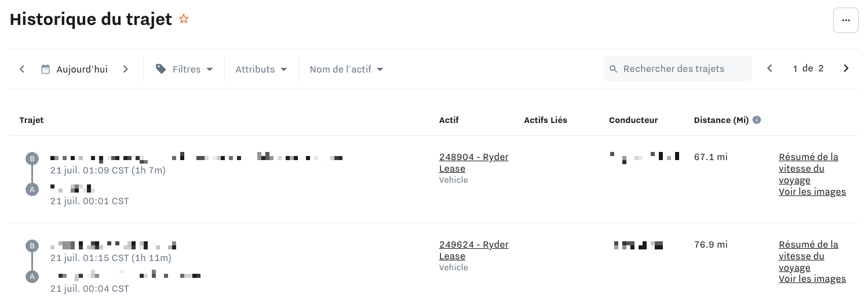Go to next results page arrow
Screen dimensions: 868x308
(x=846, y=68)
